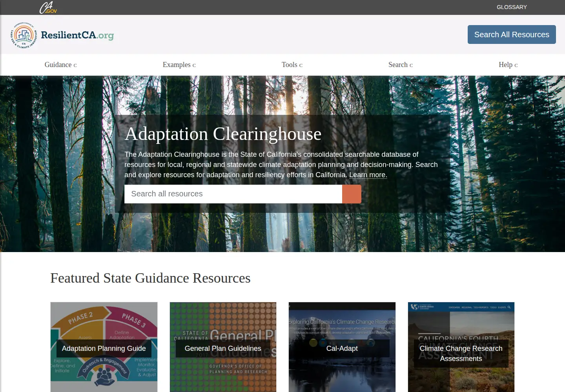Open the General Plan Guidelines card
The width and height of the screenshot is (565, 392).
click(x=223, y=347)
